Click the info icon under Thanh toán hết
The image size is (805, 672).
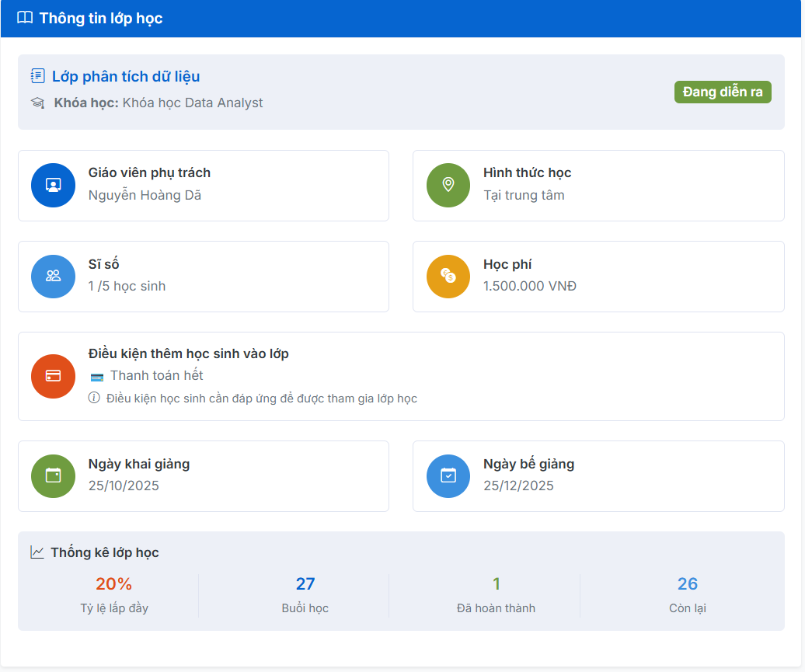pyautogui.click(x=94, y=399)
